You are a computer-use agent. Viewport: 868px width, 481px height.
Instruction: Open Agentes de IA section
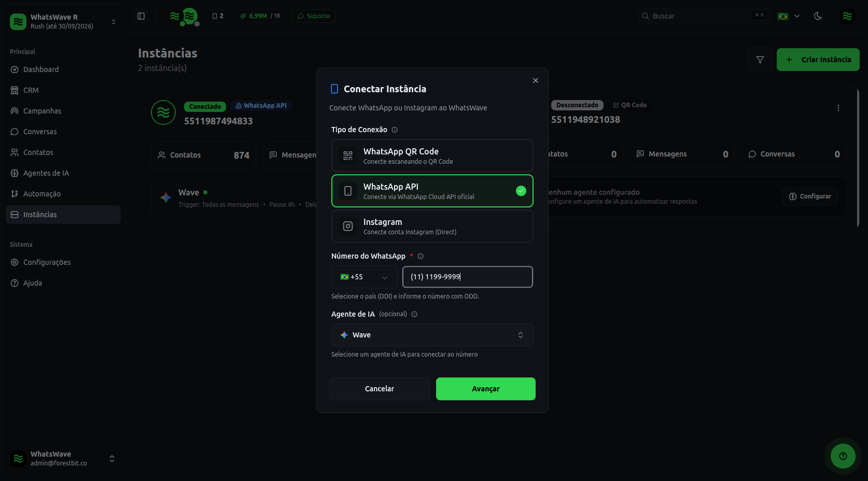63,173
